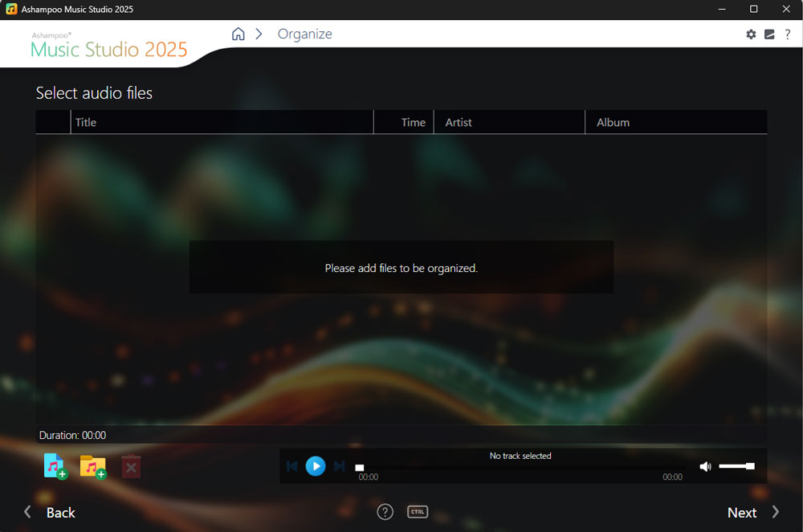Add audio files with the file icon
The height and width of the screenshot is (532, 803).
[55, 466]
